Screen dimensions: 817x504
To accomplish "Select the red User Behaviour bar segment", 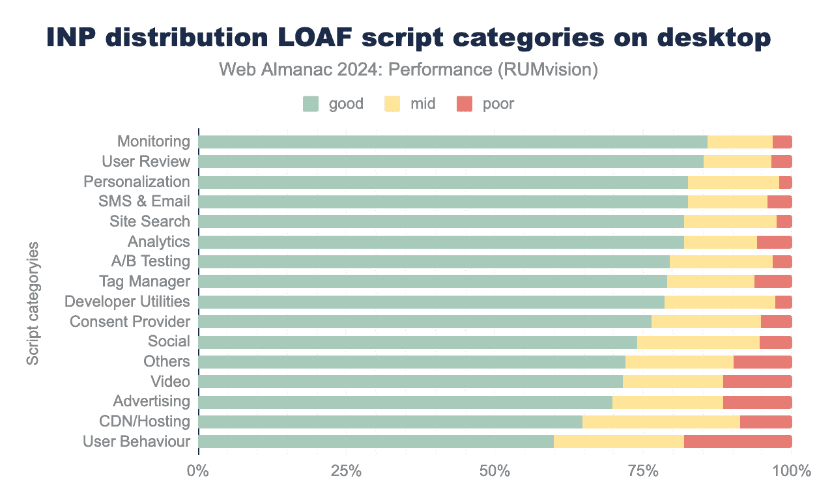I will [738, 441].
